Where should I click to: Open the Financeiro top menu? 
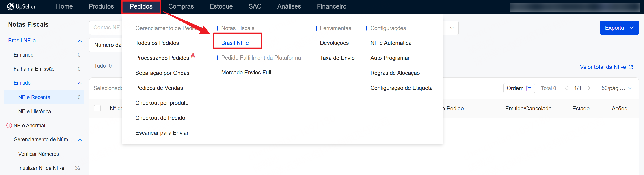pos(331,6)
